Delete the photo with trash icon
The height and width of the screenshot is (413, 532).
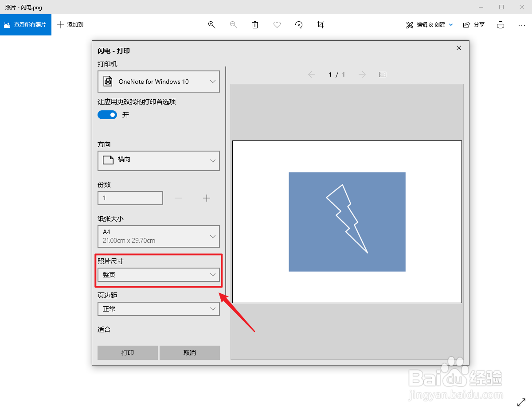(255, 25)
